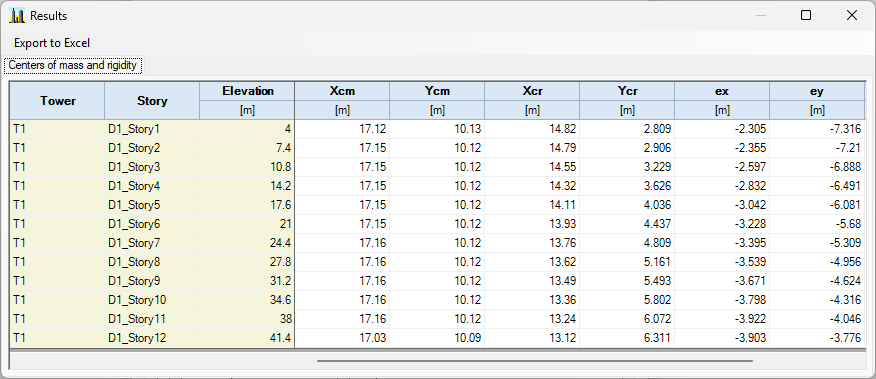
Task: Click ey value -5.68
Action: point(817,224)
